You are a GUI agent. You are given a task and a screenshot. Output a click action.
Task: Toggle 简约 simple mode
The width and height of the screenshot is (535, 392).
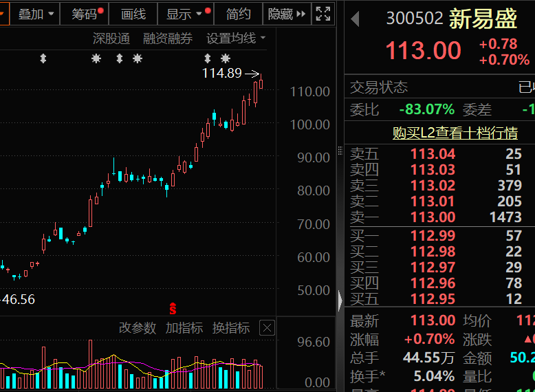238,14
